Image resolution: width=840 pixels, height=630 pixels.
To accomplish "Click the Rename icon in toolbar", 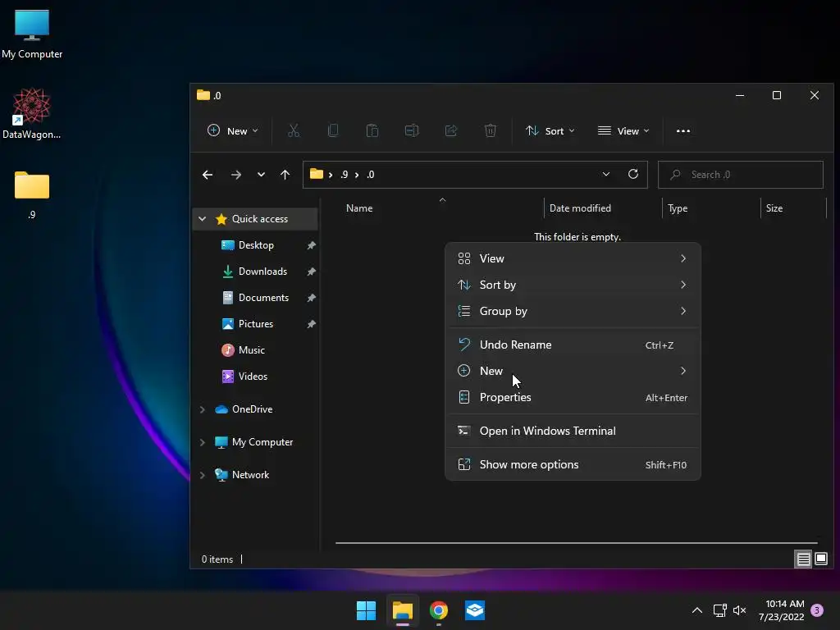I will (x=412, y=130).
